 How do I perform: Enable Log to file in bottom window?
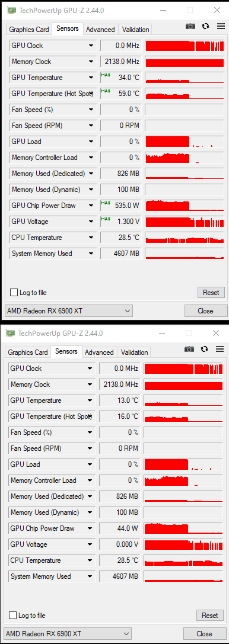(x=12, y=615)
